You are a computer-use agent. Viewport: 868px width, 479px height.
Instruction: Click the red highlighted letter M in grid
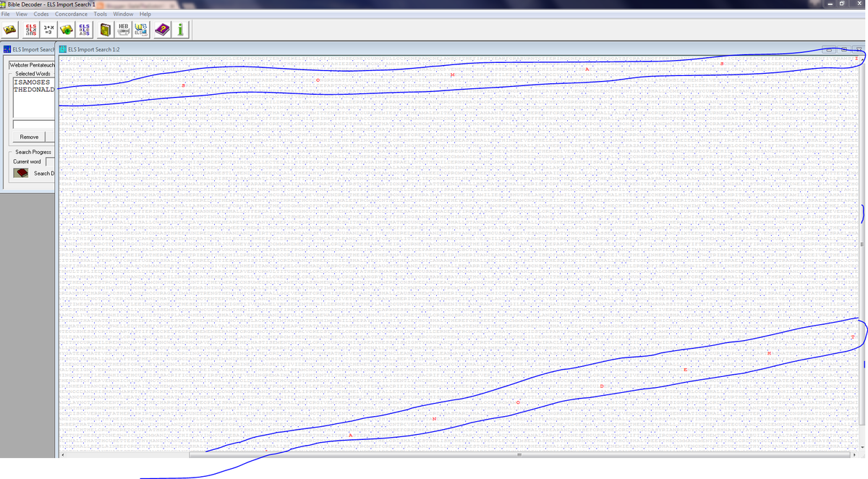[452, 75]
